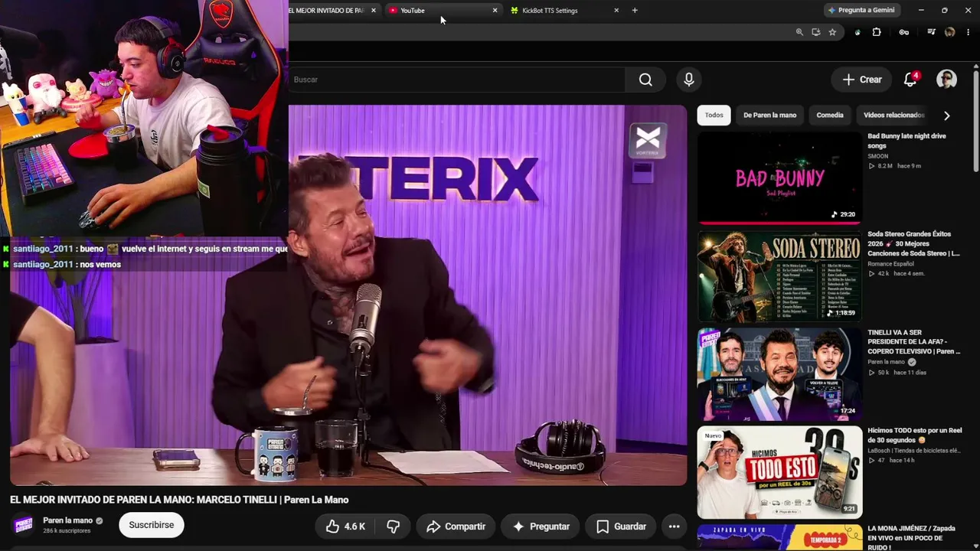
Task: Bookmark this page with the star icon
Action: coord(832,32)
